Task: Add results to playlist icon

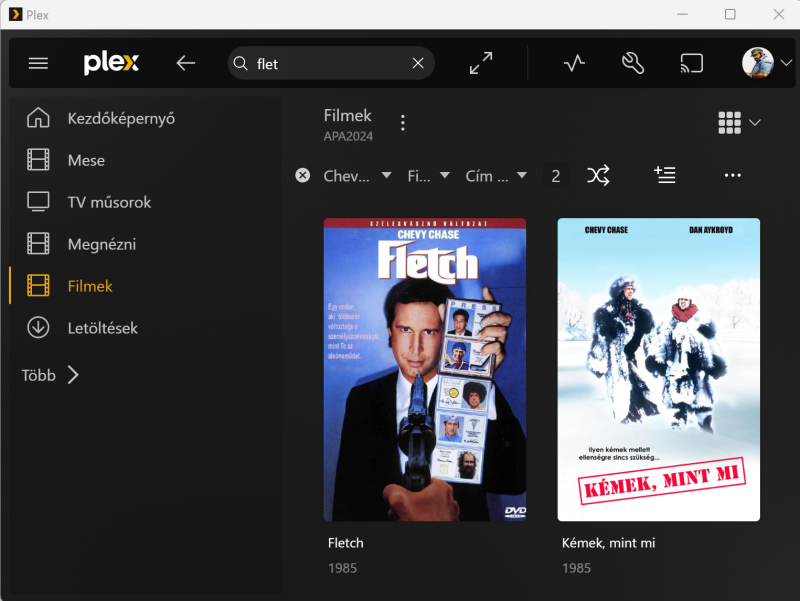Action: click(665, 175)
